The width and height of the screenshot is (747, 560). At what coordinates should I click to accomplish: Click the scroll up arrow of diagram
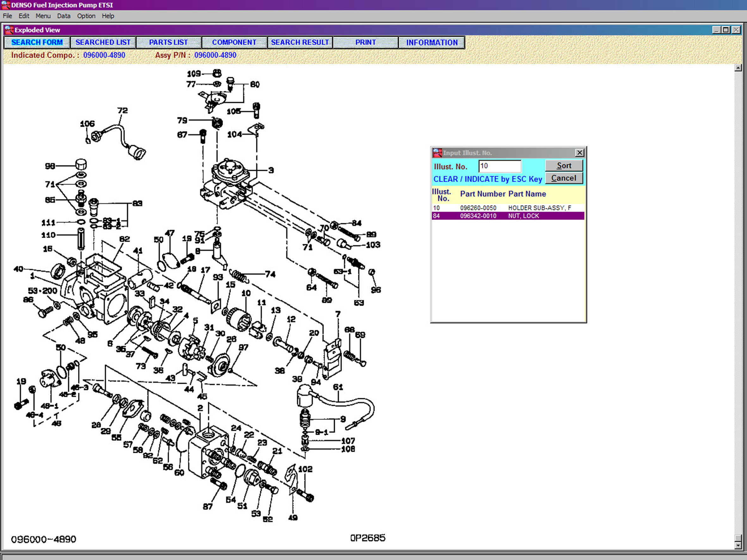(738, 68)
